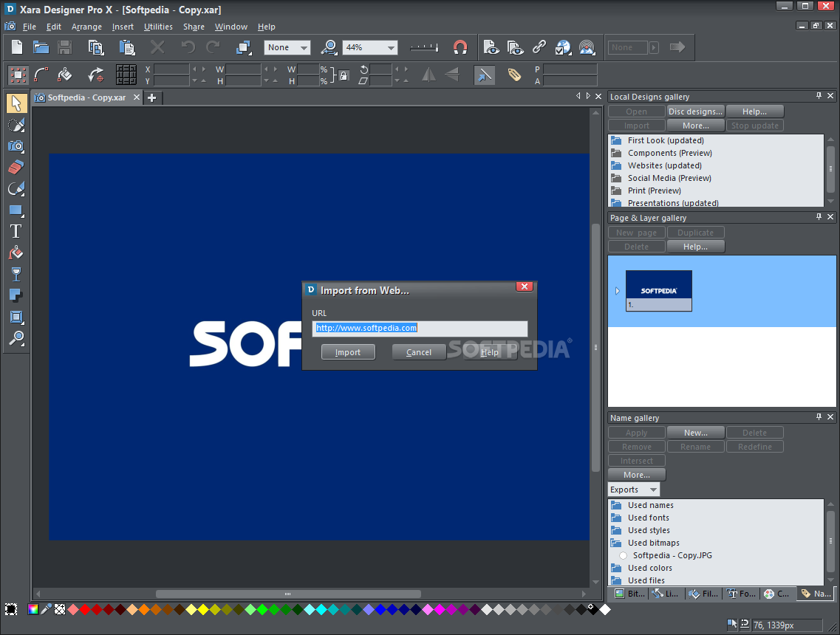Open the zoom 44% dropdown

pos(391,48)
